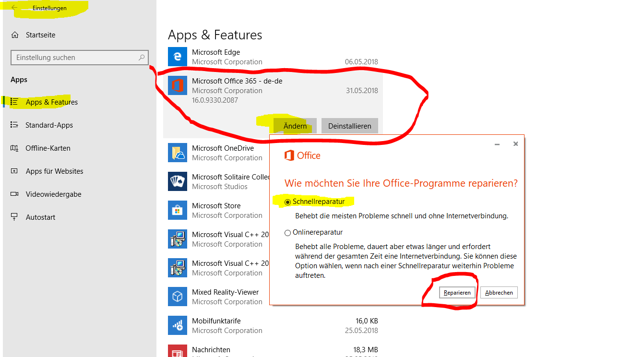Minimize the Office repair dialog
This screenshot has width=644, height=357.
pos(497,144)
